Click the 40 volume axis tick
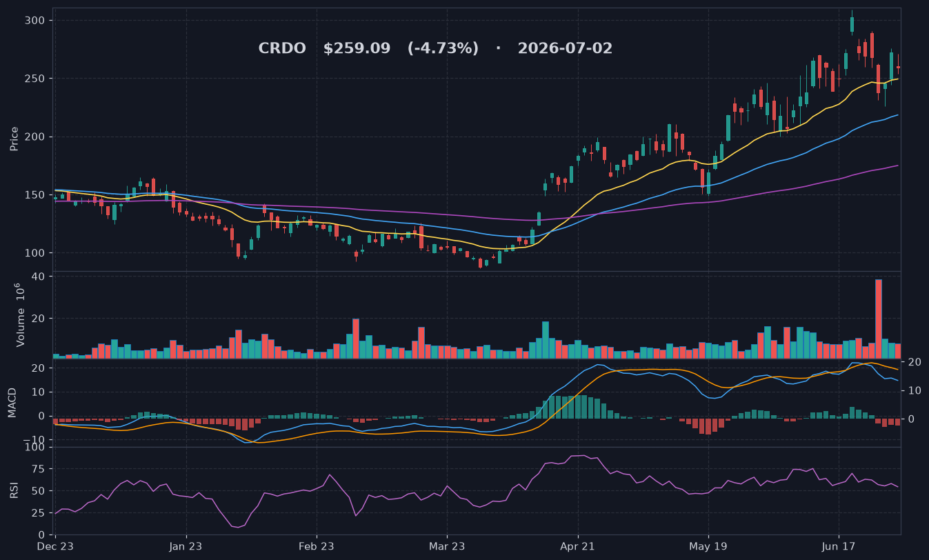 click(x=39, y=277)
